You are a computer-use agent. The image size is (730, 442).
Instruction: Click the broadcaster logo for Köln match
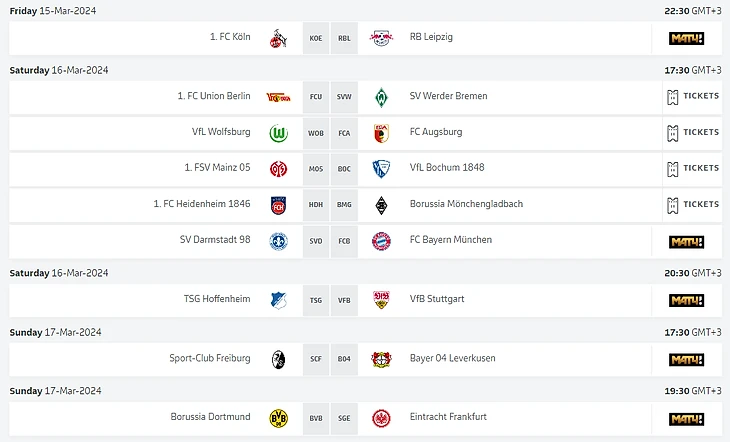pyautogui.click(x=686, y=38)
